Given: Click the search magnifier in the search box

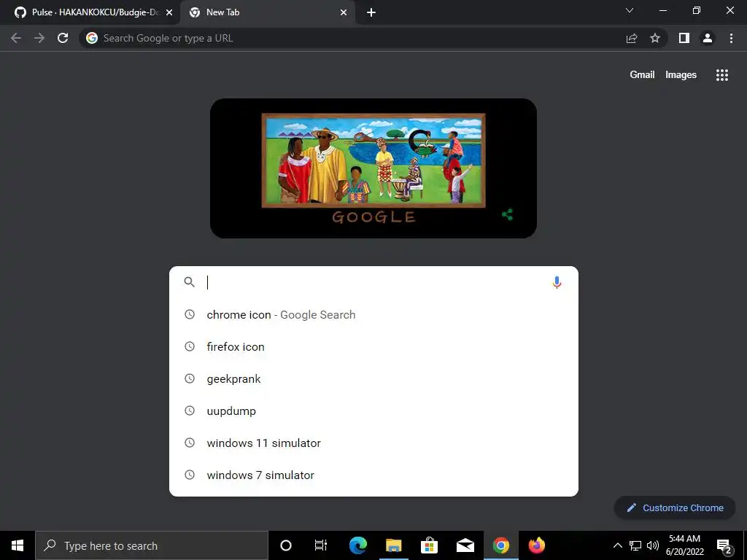Looking at the screenshot, I should (x=189, y=282).
